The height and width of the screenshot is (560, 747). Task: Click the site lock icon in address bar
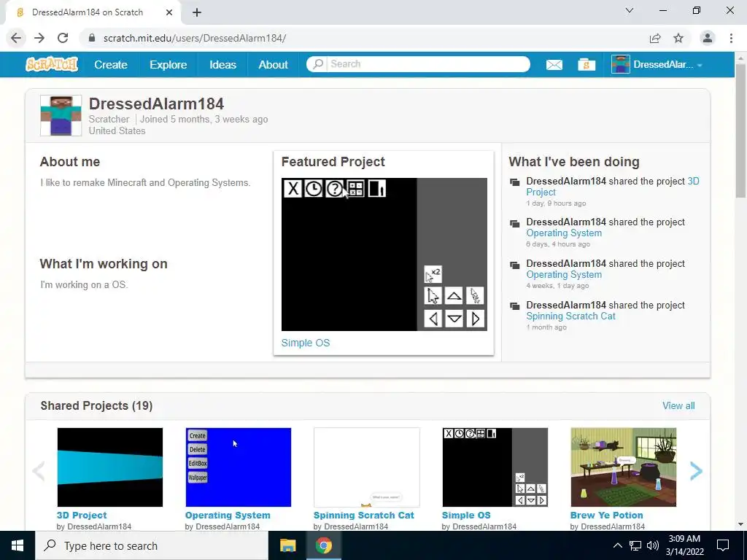(x=92, y=38)
